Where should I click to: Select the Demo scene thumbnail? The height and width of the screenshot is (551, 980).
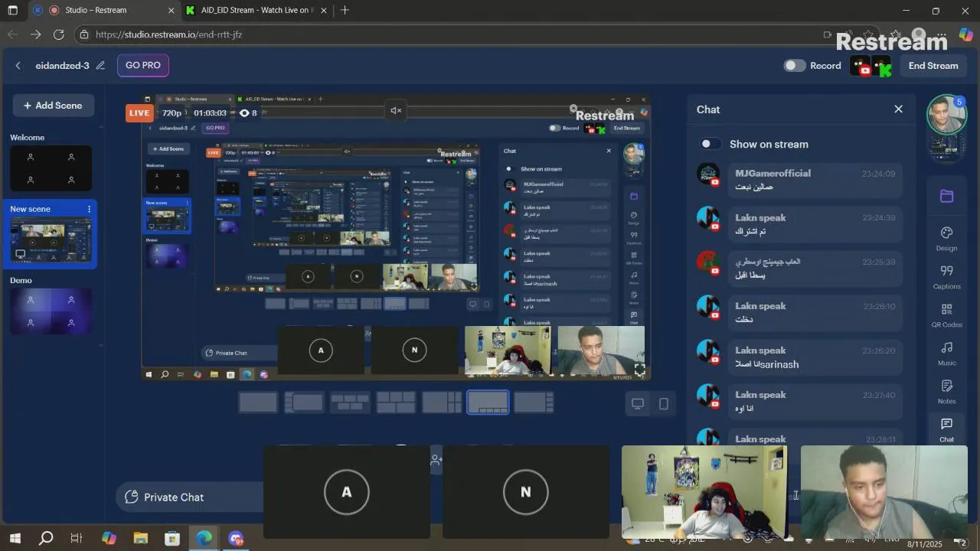tap(51, 311)
